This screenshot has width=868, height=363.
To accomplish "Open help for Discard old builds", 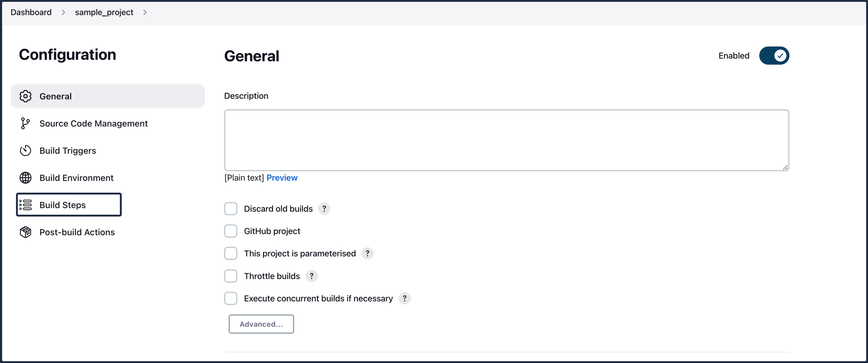I will [x=324, y=209].
